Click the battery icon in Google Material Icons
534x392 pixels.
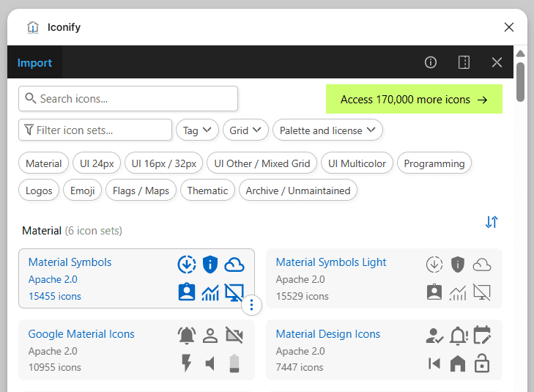pyautogui.click(x=234, y=363)
